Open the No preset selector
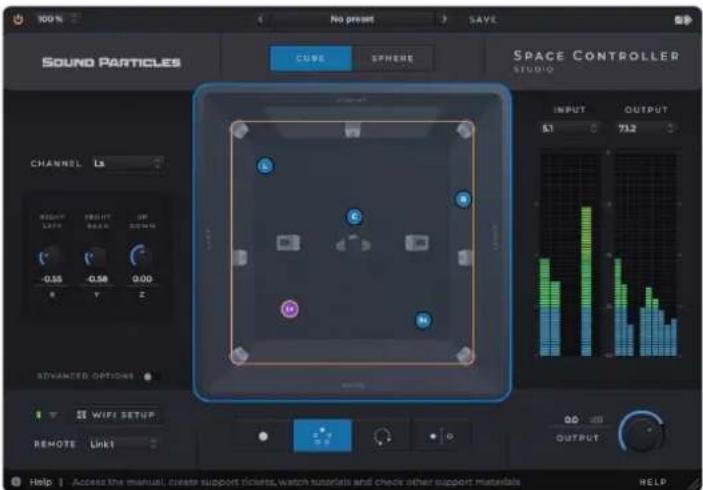The image size is (703, 490). pyautogui.click(x=352, y=19)
